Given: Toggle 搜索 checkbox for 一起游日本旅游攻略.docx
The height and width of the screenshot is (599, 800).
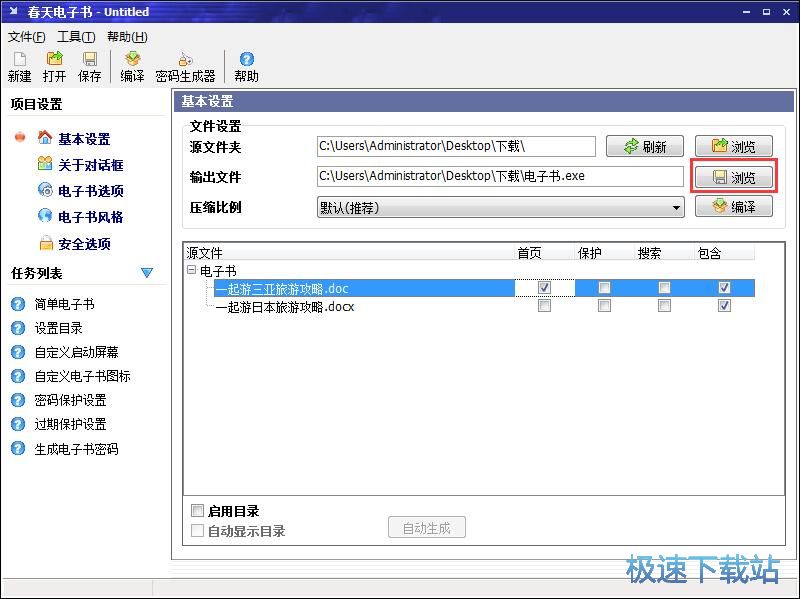Looking at the screenshot, I should pos(664,306).
